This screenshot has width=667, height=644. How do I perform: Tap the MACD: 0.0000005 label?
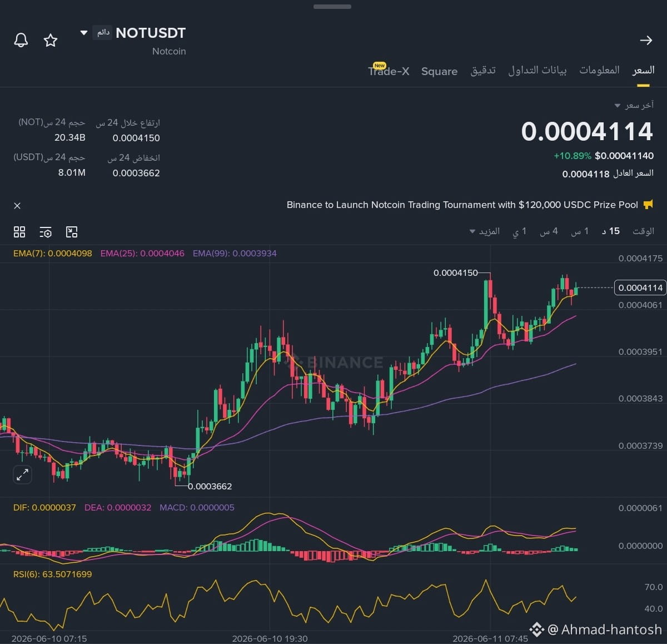pyautogui.click(x=197, y=508)
